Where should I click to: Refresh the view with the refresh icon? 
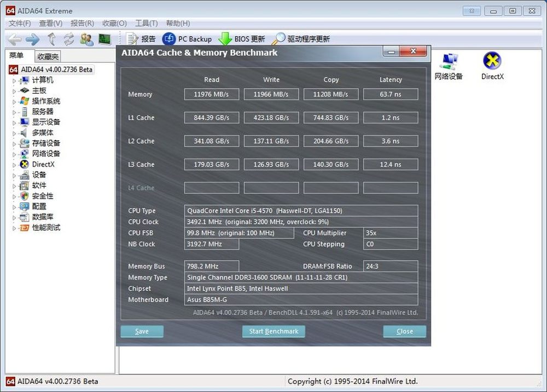[69, 39]
